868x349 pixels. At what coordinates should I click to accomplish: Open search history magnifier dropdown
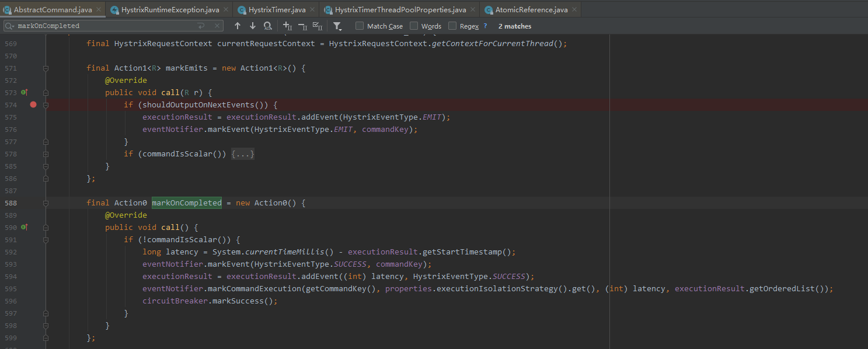click(10, 26)
